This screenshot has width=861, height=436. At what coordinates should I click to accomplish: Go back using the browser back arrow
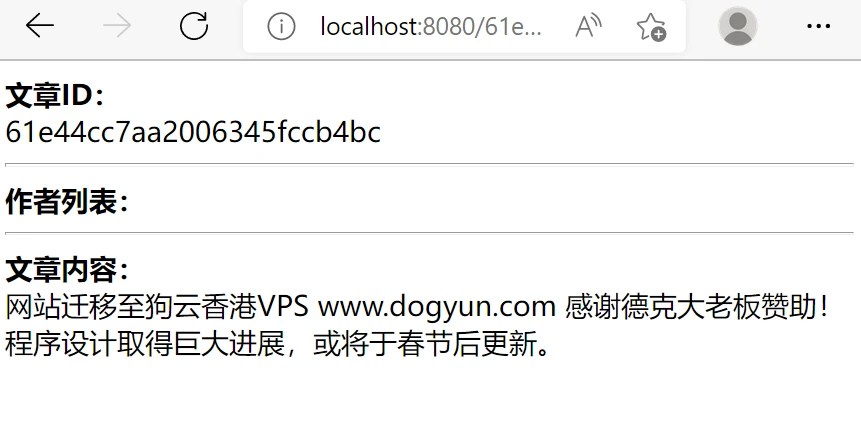click(40, 26)
